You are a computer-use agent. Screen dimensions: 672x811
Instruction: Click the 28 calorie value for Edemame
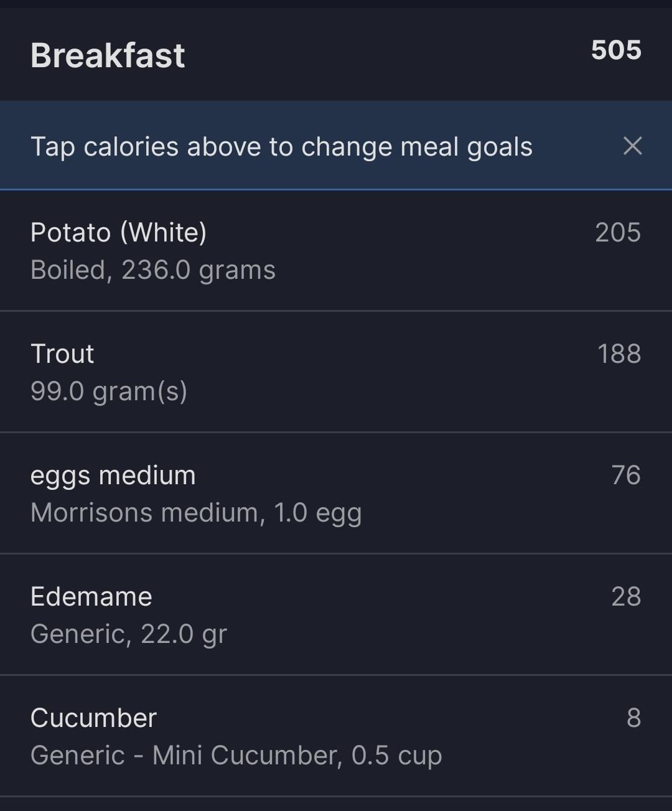pyautogui.click(x=625, y=596)
